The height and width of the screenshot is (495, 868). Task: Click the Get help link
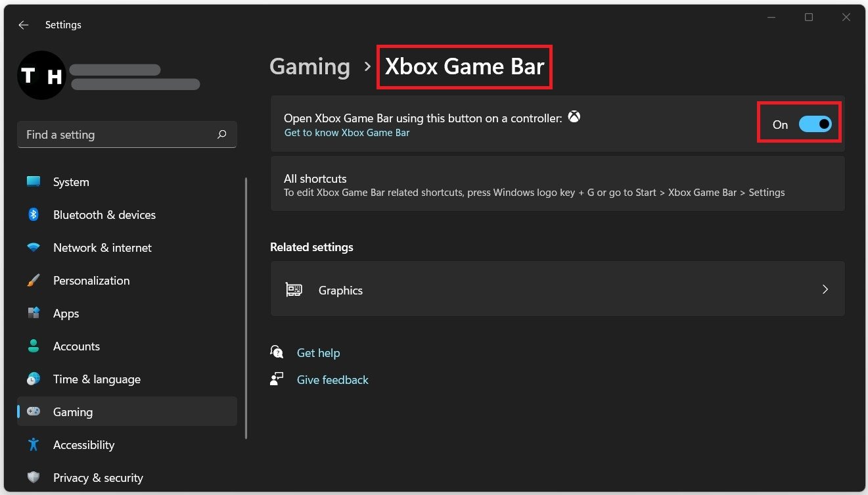tap(318, 353)
